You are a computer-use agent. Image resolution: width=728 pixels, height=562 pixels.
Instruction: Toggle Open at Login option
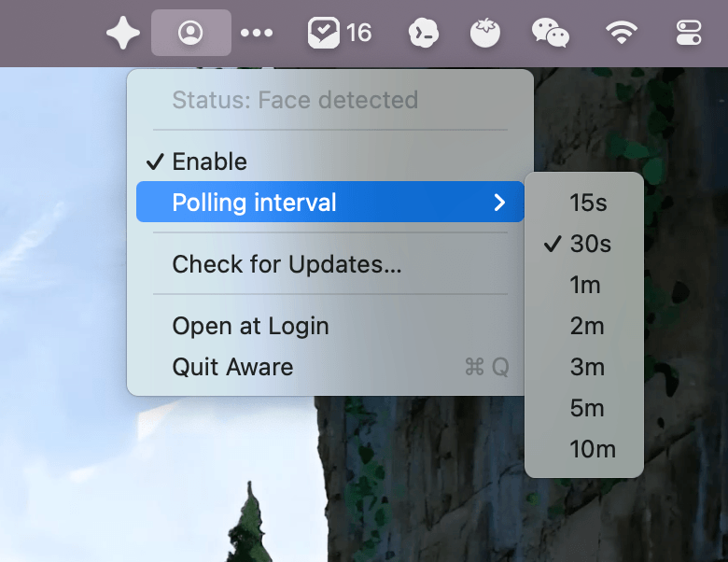250,326
